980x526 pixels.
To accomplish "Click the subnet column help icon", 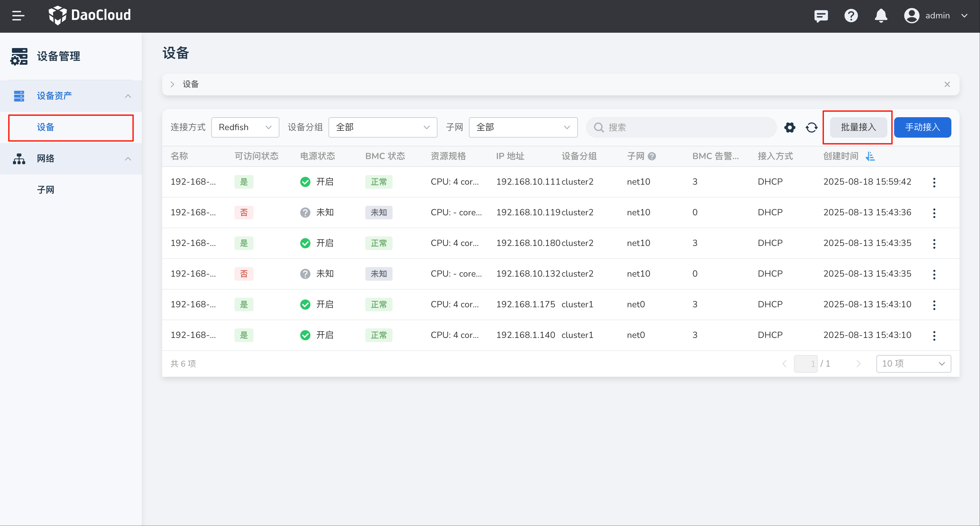I will [652, 156].
